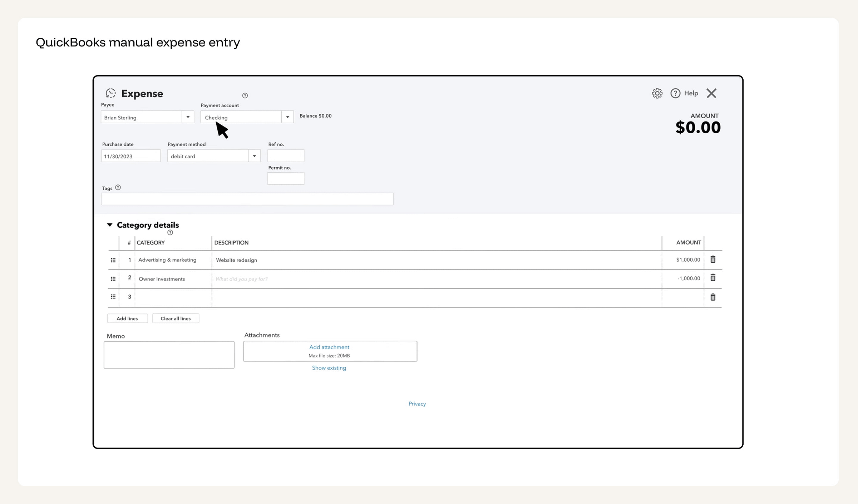The image size is (858, 504).
Task: Click the Help label text
Action: coord(691,93)
